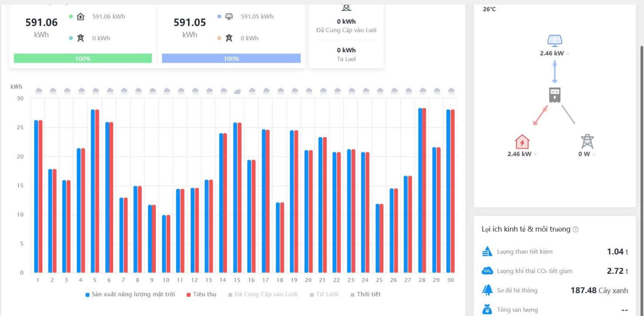Toggle the Sản xuất năng lượng mặt trời legend series

(130, 294)
